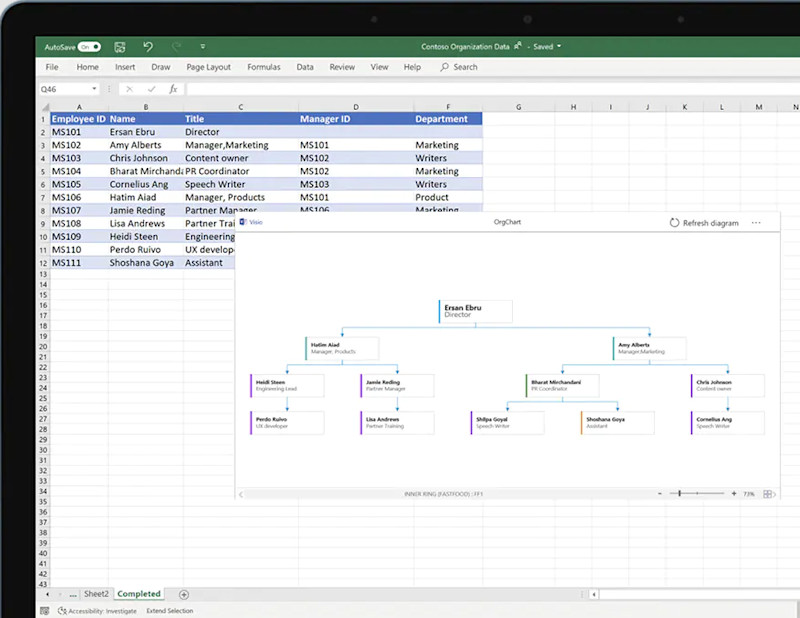Switch to the Sheet2 tab

click(96, 594)
